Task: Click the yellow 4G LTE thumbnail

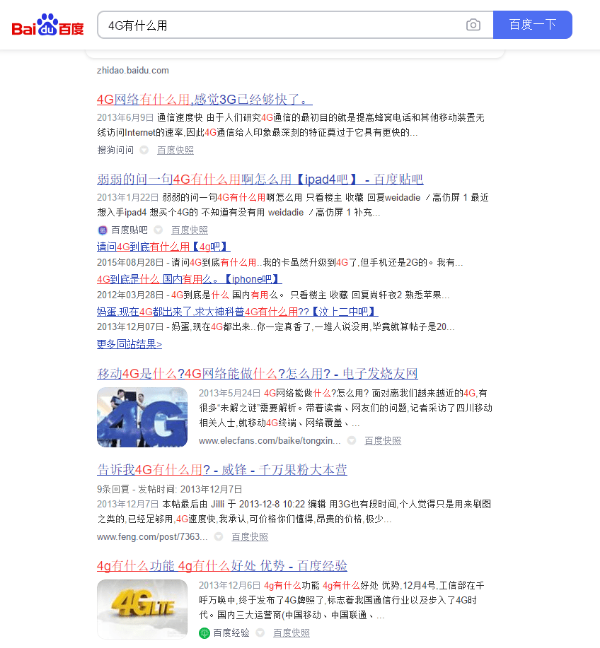Action: [142, 609]
